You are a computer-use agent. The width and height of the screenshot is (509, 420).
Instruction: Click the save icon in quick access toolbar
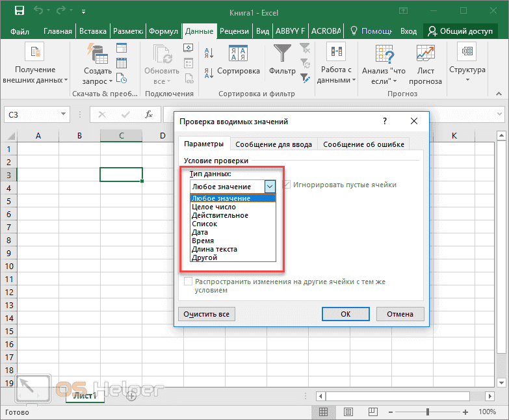[x=20, y=11]
